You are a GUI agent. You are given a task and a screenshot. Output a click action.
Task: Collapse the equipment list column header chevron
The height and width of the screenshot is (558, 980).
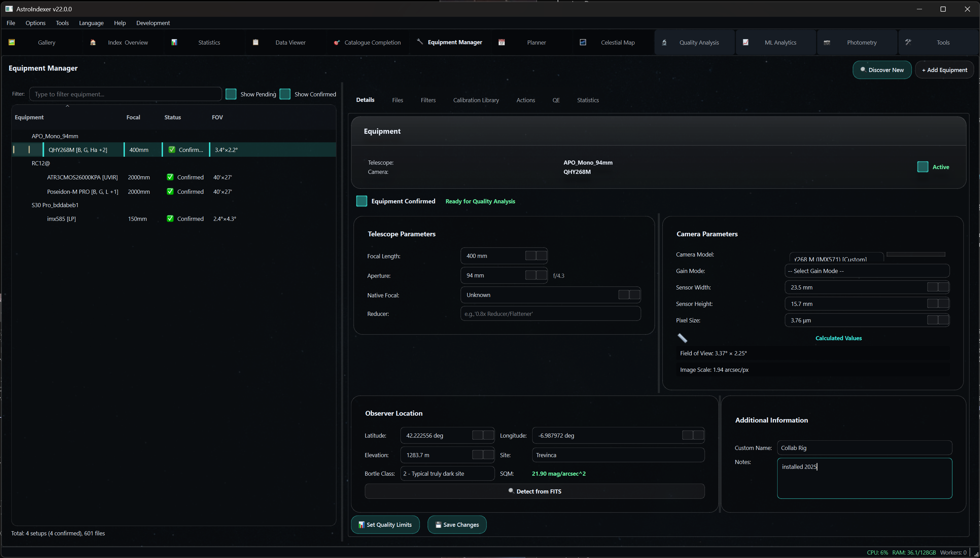[68, 106]
